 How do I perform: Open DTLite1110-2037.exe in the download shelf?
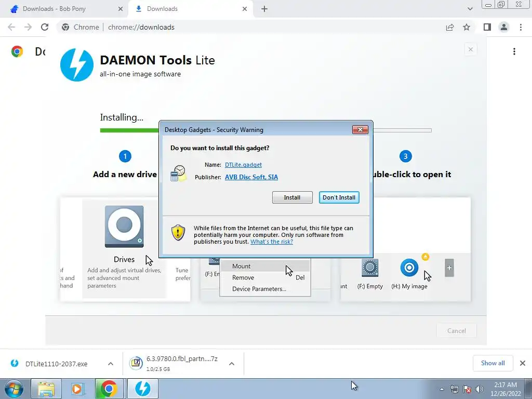(56, 364)
